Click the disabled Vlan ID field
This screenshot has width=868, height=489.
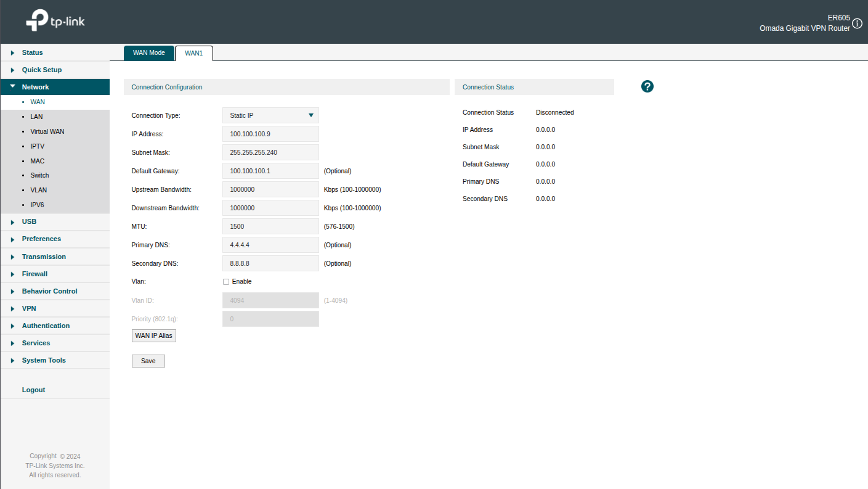[x=270, y=300]
